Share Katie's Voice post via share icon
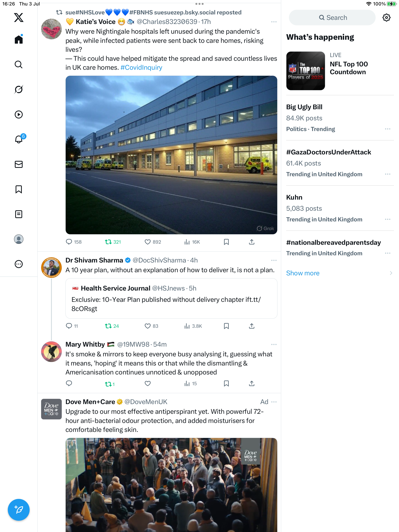Viewport: 399px width, 532px height. (252, 242)
